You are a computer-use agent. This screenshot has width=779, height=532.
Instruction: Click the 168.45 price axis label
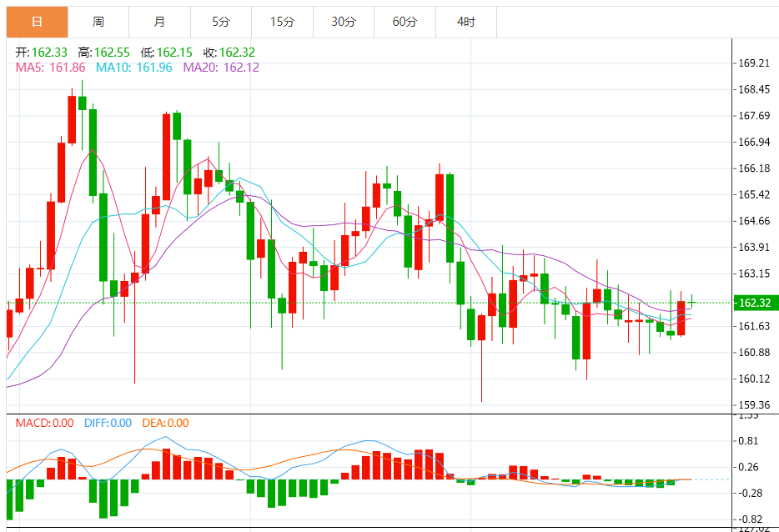point(754,89)
